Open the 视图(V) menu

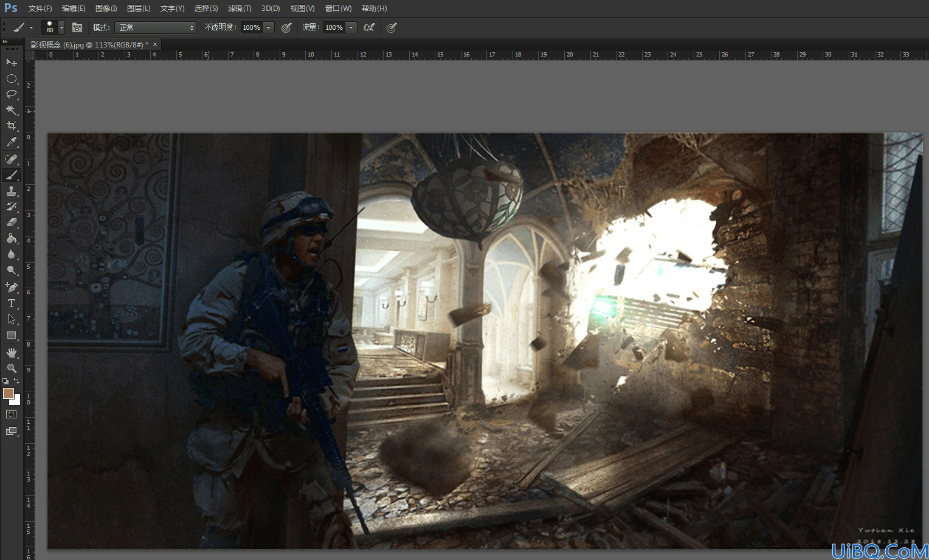tap(302, 9)
